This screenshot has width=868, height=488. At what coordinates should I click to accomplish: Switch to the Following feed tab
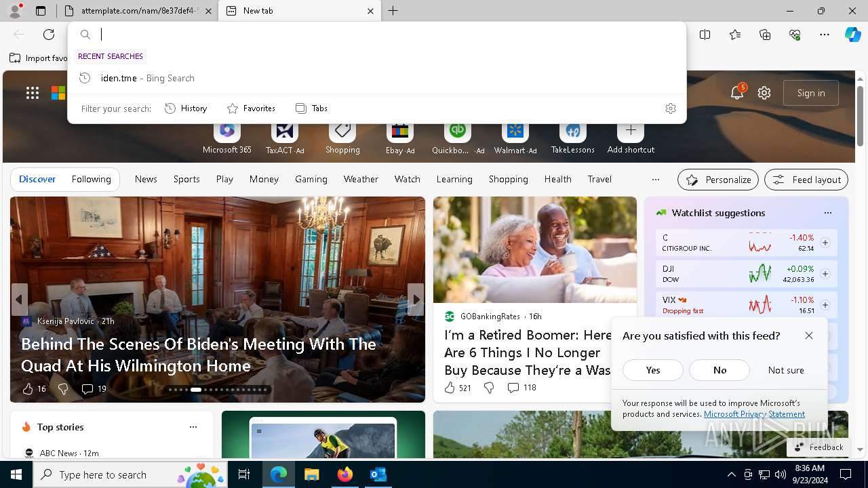click(91, 180)
